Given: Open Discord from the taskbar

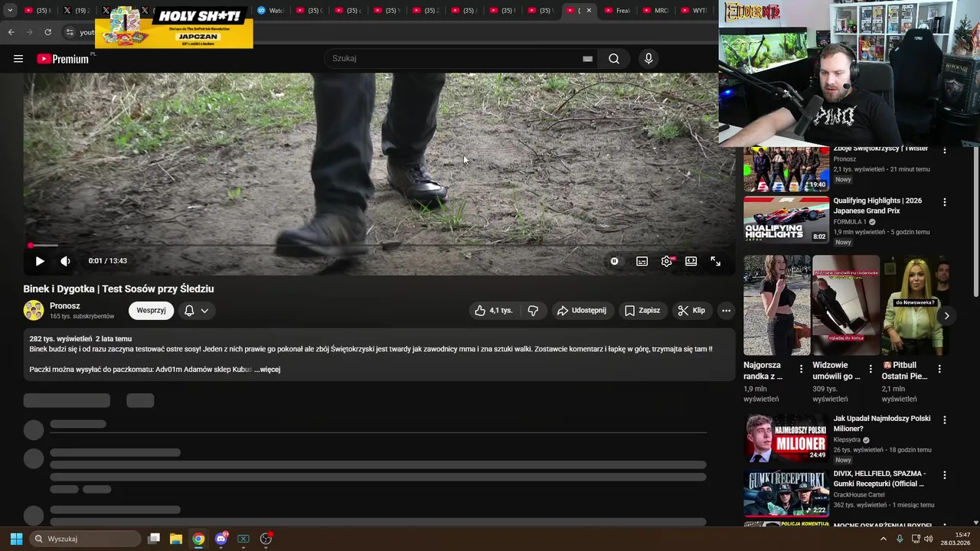Looking at the screenshot, I should [x=221, y=539].
